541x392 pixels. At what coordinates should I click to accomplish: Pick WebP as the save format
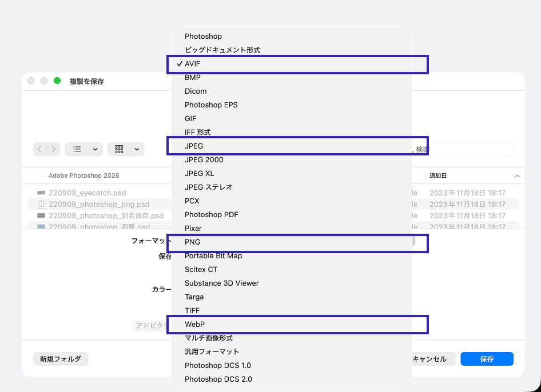[194, 325]
